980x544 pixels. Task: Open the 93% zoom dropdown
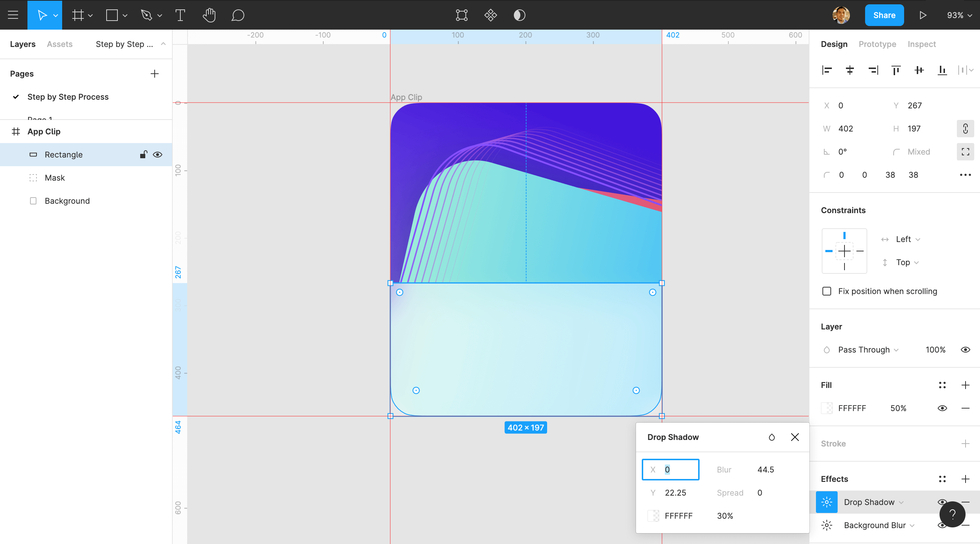tap(959, 15)
